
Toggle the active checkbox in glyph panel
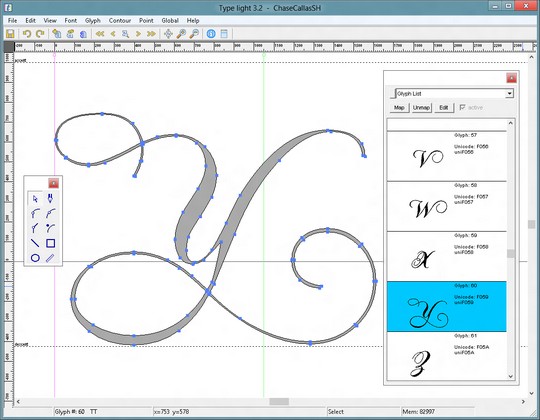pos(463,107)
